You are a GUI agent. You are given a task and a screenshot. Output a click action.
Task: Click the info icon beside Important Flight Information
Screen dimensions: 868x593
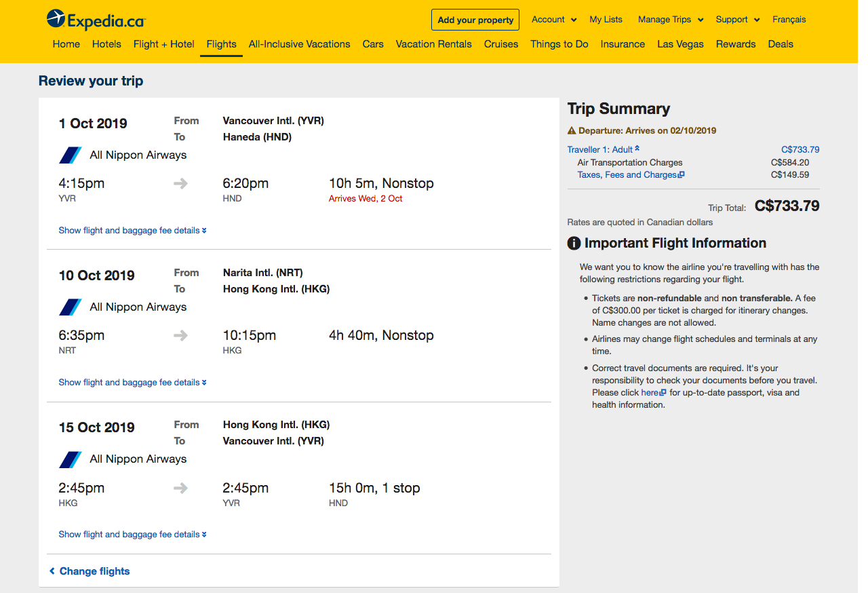[x=573, y=242]
